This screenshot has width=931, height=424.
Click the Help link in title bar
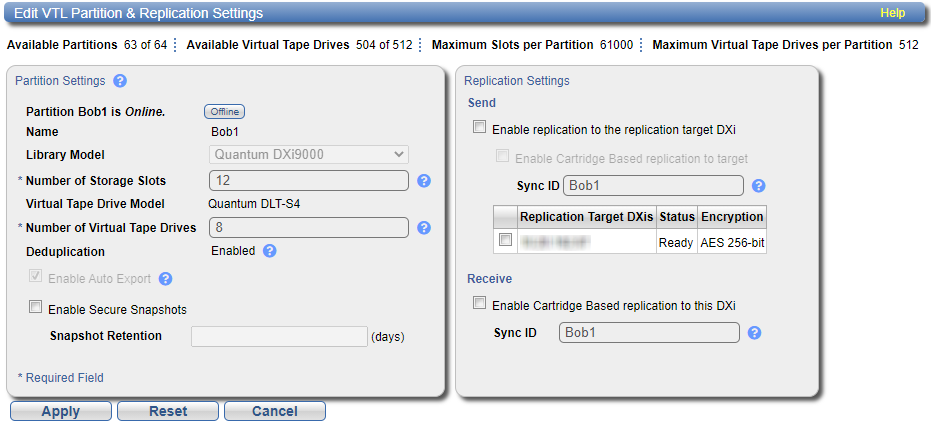pos(892,13)
